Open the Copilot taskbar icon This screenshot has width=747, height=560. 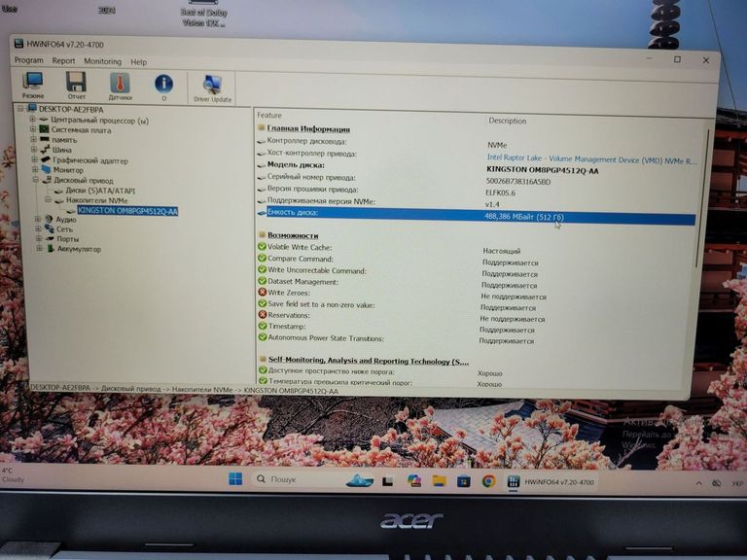[414, 480]
